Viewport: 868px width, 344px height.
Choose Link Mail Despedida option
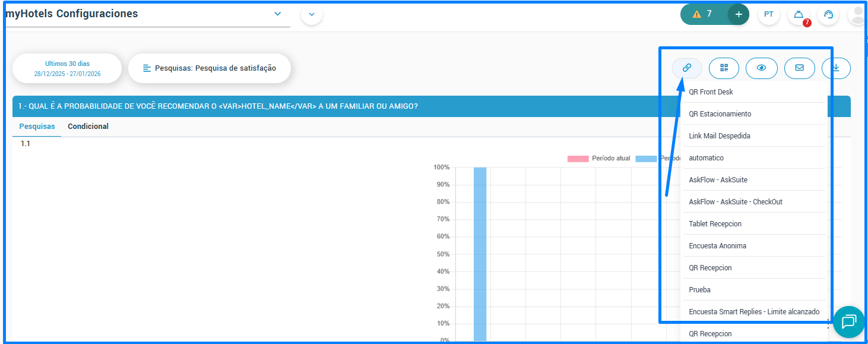[720, 136]
